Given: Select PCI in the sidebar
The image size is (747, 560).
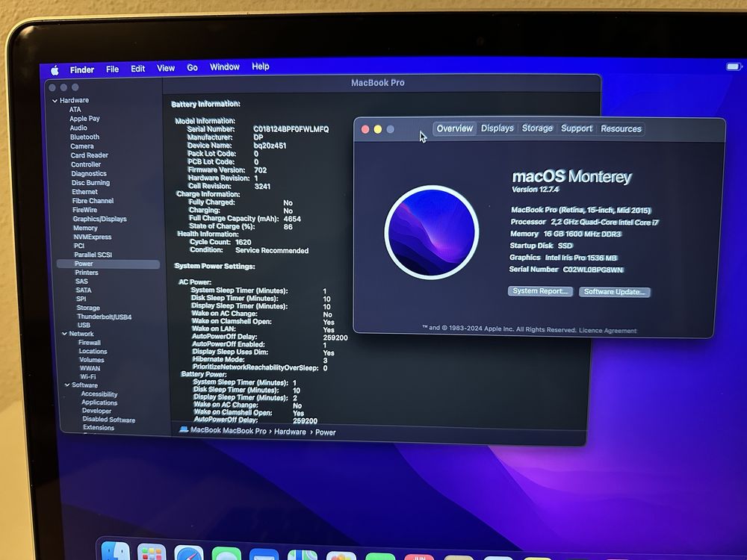Looking at the screenshot, I should point(79,246).
